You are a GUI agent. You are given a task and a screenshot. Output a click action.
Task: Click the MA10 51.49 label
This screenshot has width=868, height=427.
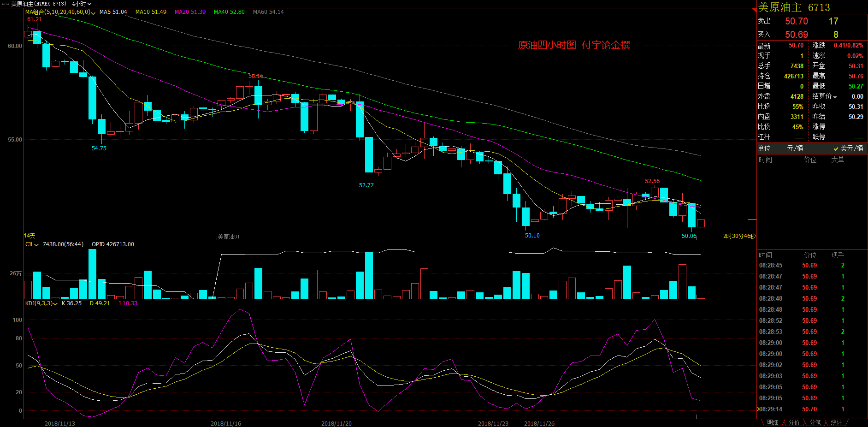point(151,12)
